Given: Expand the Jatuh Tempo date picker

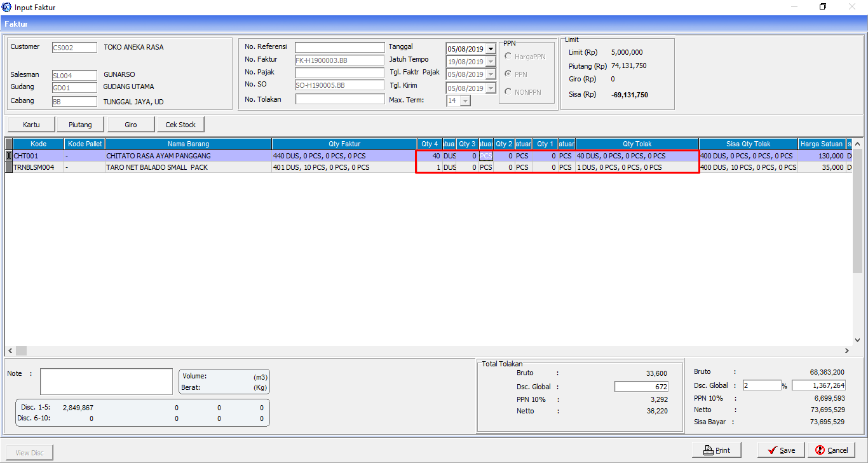Looking at the screenshot, I should tap(491, 62).
